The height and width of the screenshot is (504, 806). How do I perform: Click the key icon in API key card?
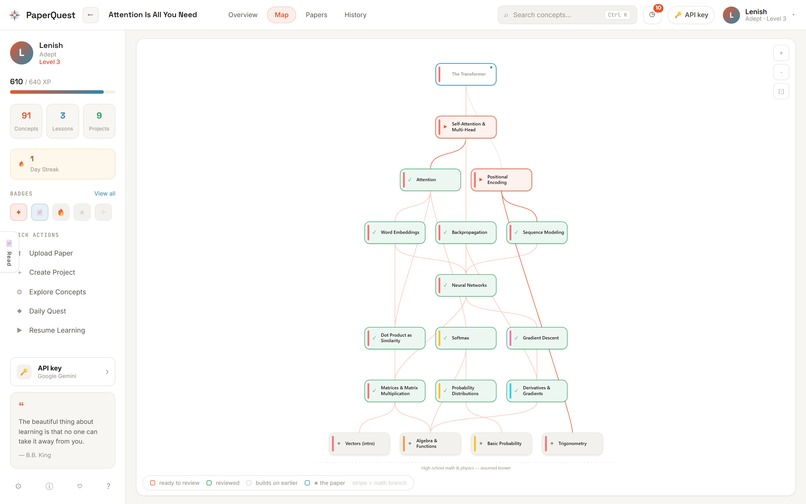click(24, 371)
